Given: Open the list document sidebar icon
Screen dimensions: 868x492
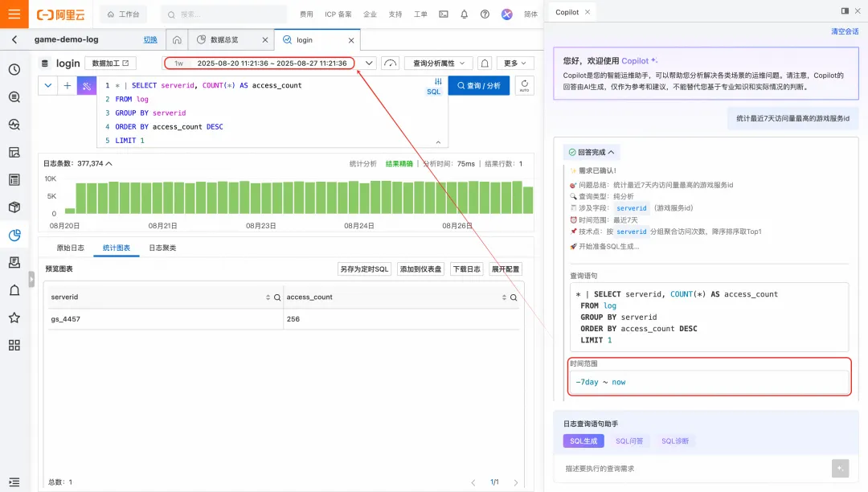Looking at the screenshot, I should tap(14, 180).
